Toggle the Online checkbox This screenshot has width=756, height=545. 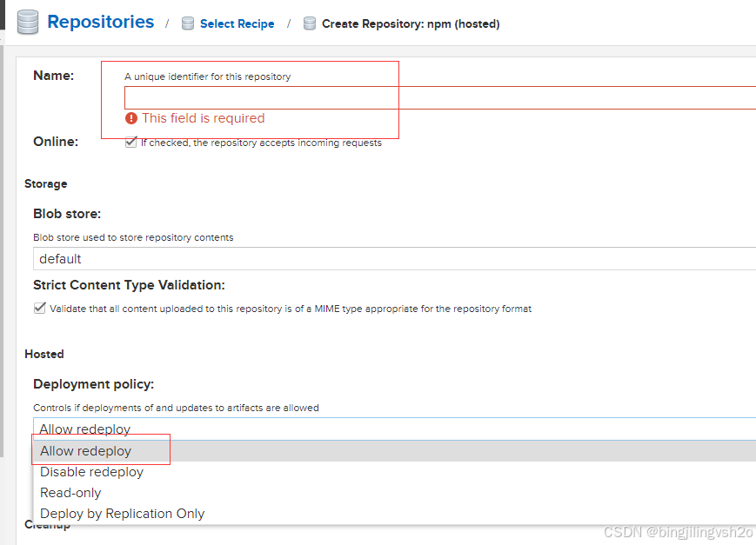click(x=131, y=143)
